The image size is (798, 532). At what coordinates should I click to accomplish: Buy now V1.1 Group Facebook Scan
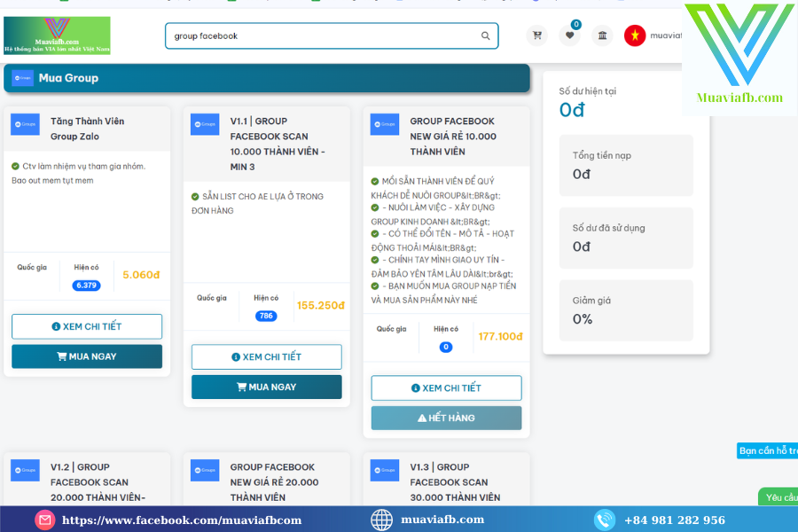(267, 387)
